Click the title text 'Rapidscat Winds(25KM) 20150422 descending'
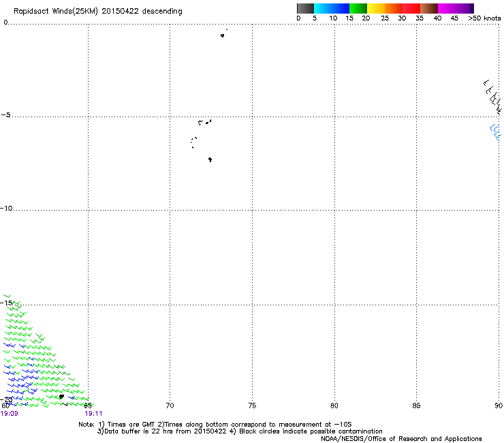Viewport: 504px width, 443px height. tap(97, 11)
